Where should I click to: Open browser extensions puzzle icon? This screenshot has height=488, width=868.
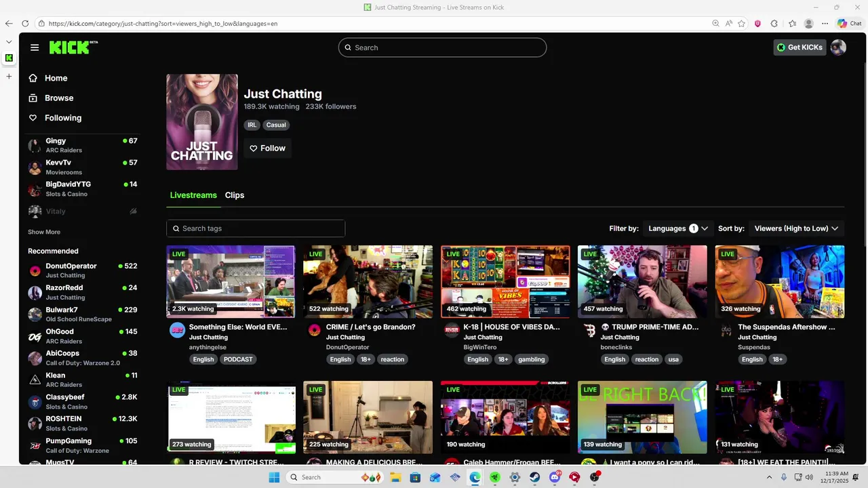774,23
